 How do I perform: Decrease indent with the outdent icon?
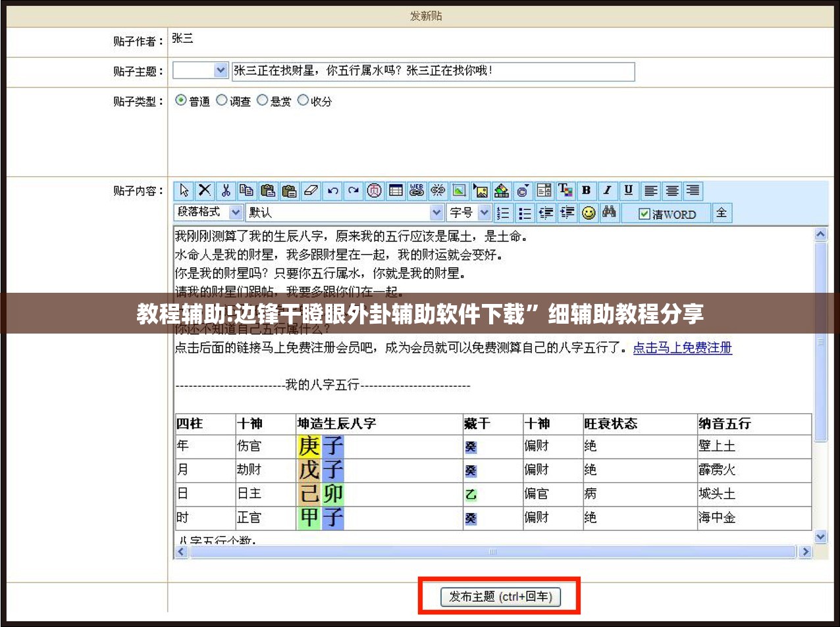click(546, 213)
